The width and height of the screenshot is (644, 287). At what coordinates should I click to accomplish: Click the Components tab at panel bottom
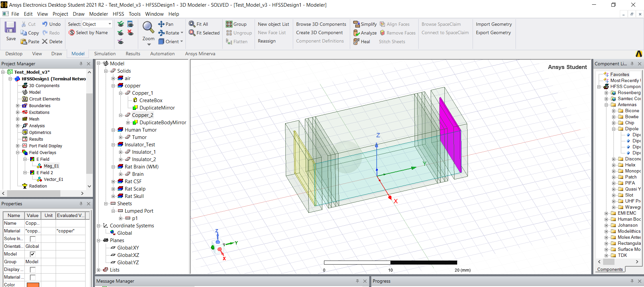610,269
